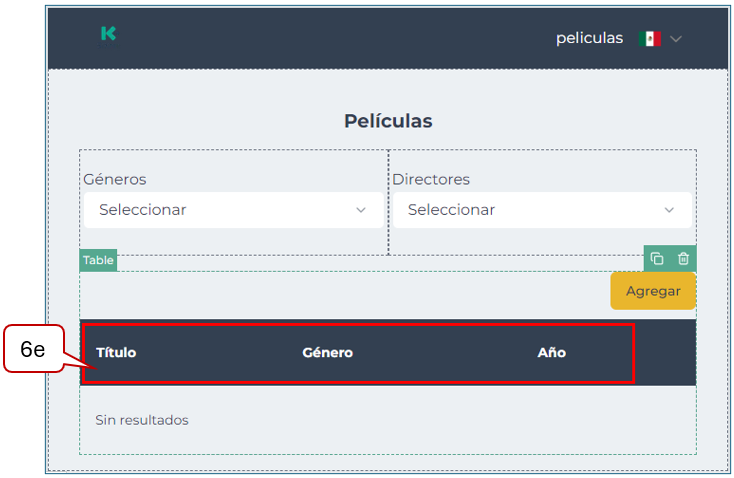Click the green K logo
This screenshot has width=734, height=478.
[108, 34]
